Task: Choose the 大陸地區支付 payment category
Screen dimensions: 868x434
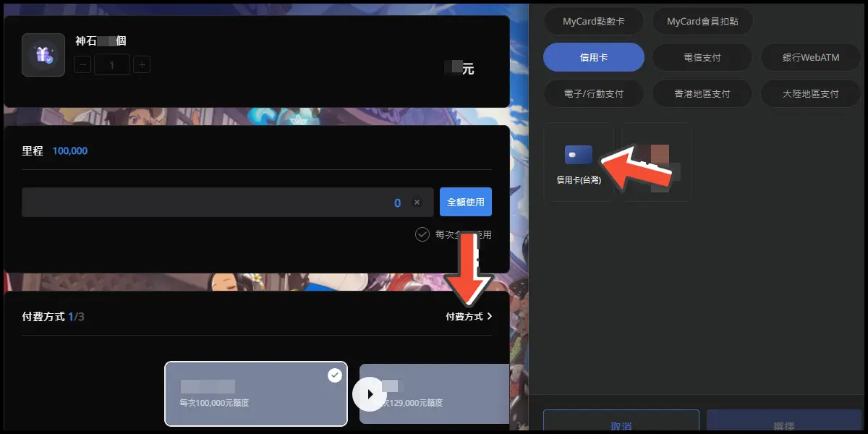Action: point(811,93)
